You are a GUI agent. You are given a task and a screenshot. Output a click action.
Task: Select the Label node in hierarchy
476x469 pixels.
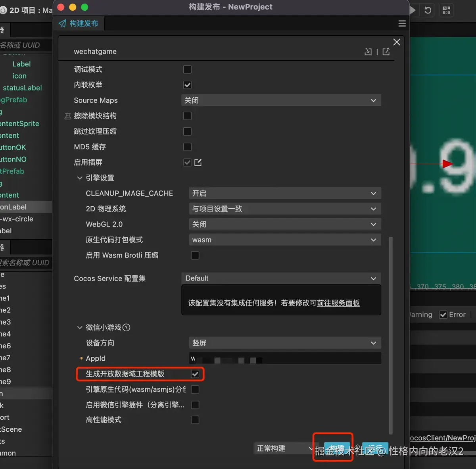(21, 64)
